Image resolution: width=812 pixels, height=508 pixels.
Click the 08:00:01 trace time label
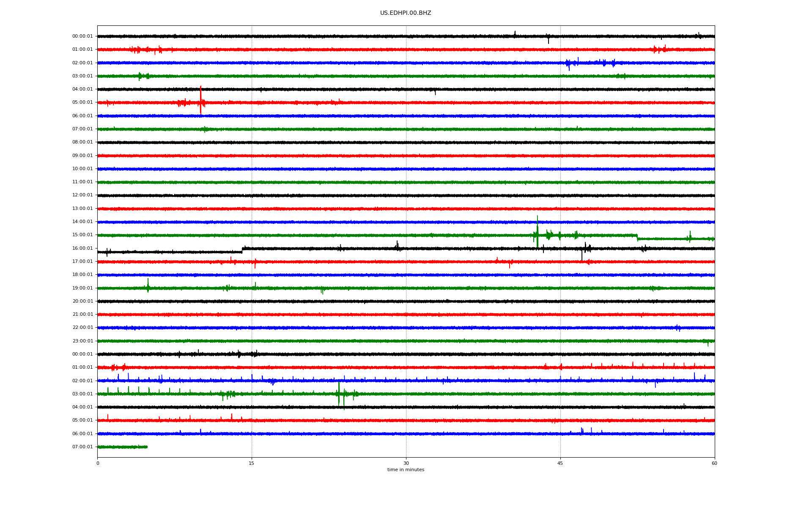[x=82, y=142]
